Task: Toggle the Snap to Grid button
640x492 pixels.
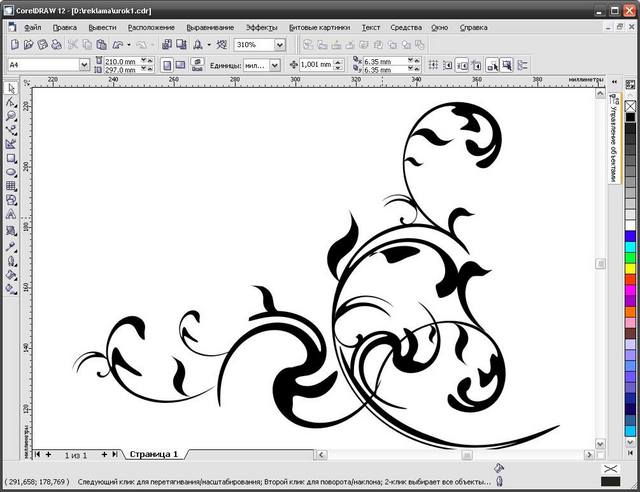Action: [433, 65]
